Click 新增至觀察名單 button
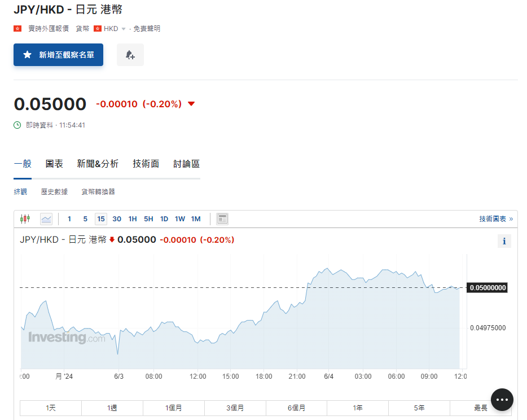This screenshot has height=420, width=527. click(x=59, y=55)
